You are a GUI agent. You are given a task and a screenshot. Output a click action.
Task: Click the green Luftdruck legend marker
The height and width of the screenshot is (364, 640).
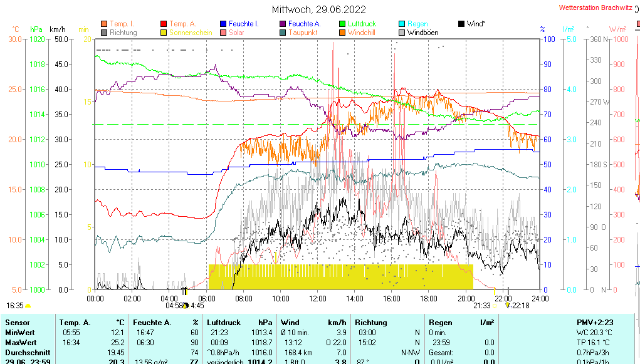[342, 24]
